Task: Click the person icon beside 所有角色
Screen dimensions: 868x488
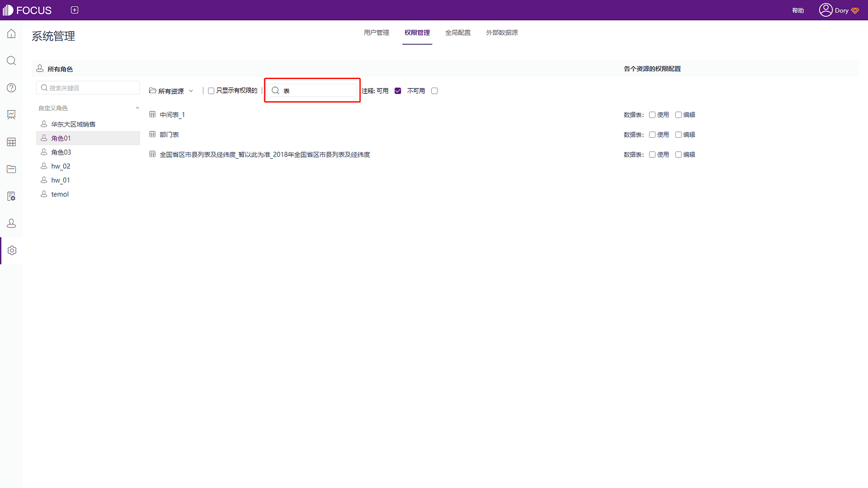Action: 40,68
